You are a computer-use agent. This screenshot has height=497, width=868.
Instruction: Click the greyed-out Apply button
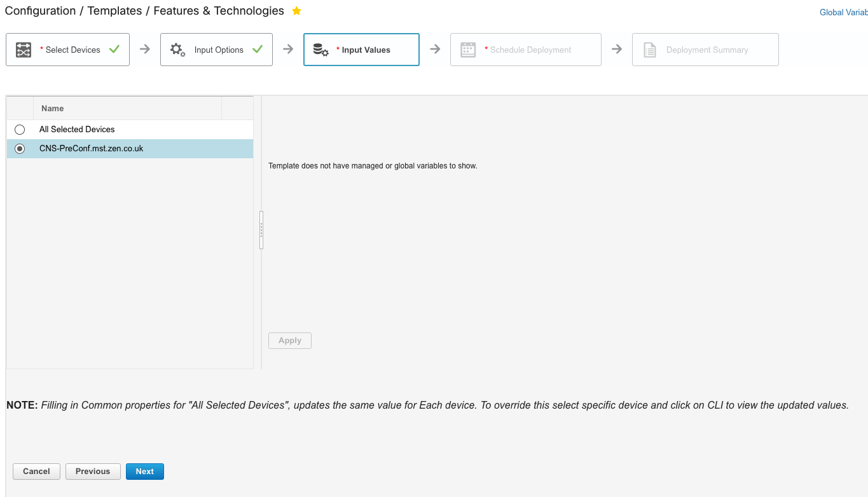[x=290, y=341]
